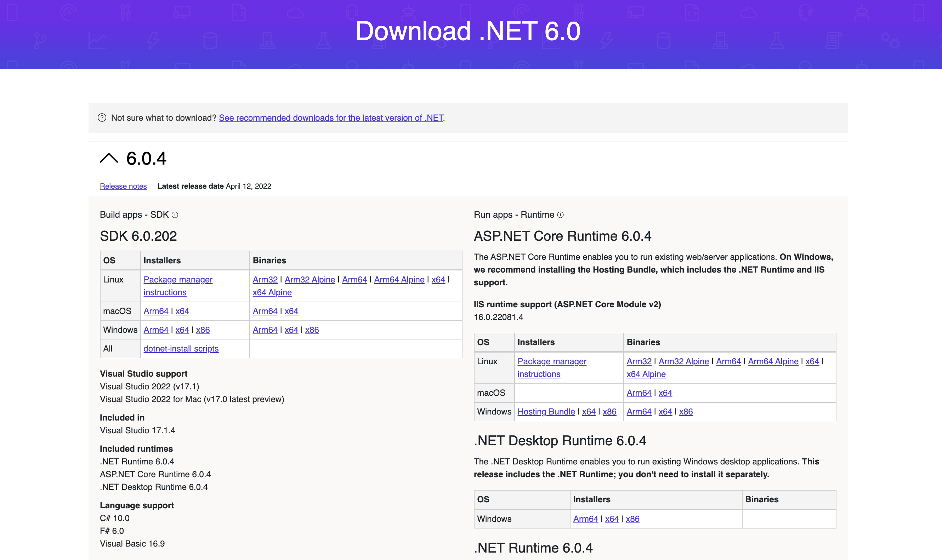Download ASP.NET Core Windows x64 installer
Viewport: 942px width, 560px height.
[x=589, y=411]
